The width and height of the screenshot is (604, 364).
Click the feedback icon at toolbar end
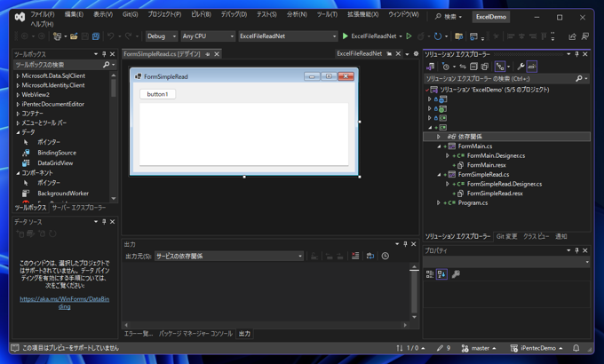click(585, 36)
